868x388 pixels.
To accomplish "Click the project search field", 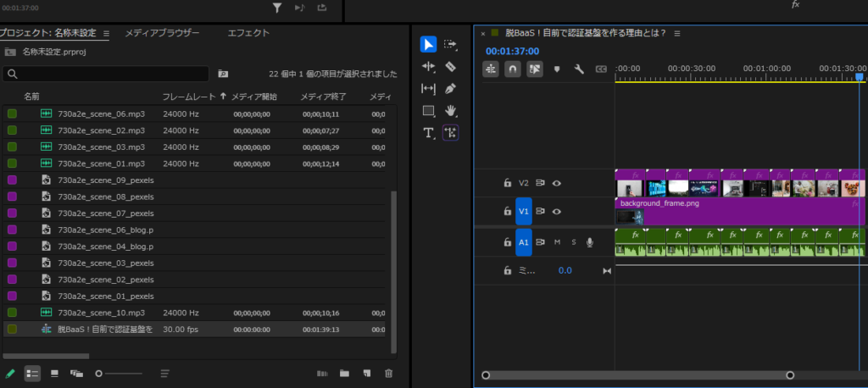I will click(x=106, y=74).
